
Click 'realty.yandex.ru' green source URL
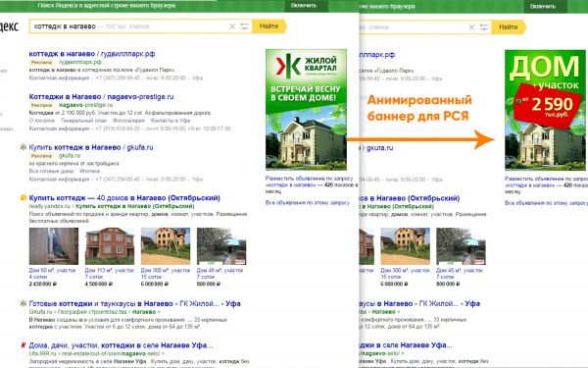[50, 206]
